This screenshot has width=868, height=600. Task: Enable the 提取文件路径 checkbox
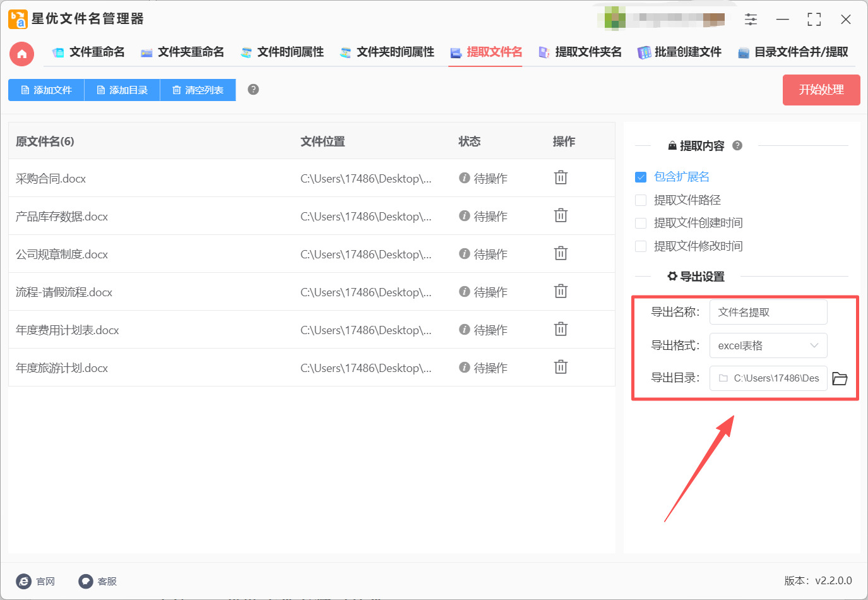point(641,200)
